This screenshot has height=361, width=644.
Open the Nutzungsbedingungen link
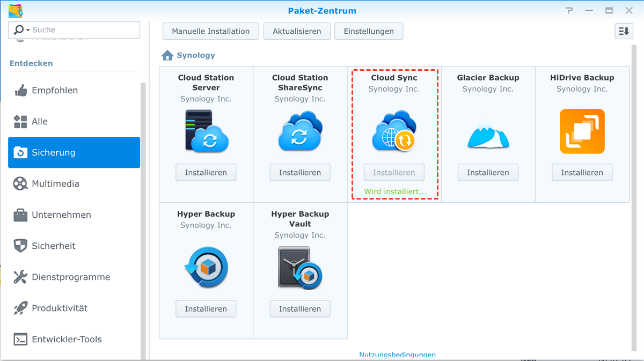coord(397,355)
